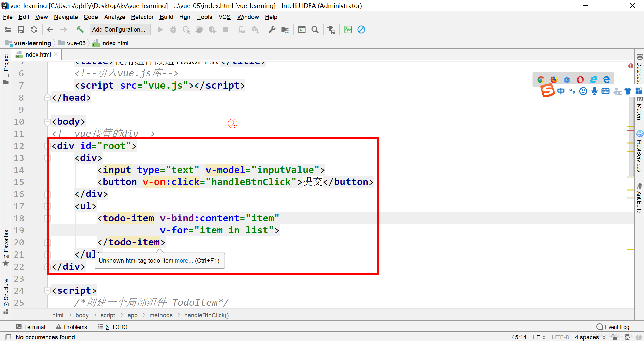This screenshot has width=644, height=341.
Task: Open the File menu
Action: [8, 17]
